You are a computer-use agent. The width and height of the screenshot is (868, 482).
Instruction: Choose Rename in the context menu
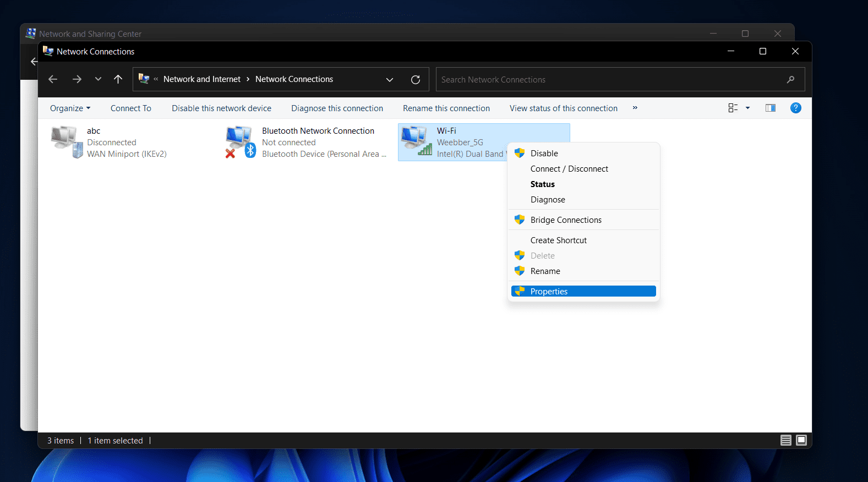(x=583, y=271)
